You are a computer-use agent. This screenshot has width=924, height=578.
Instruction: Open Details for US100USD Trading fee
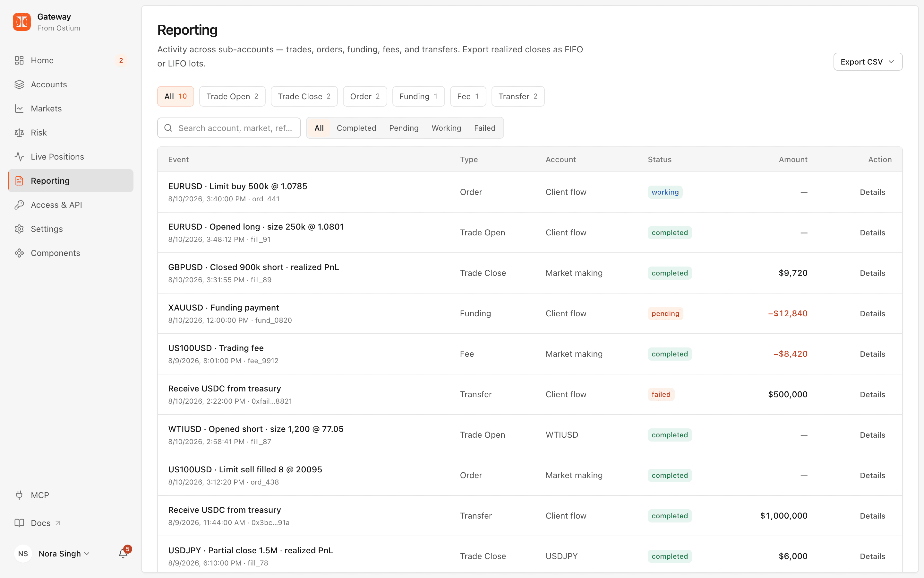(x=872, y=354)
